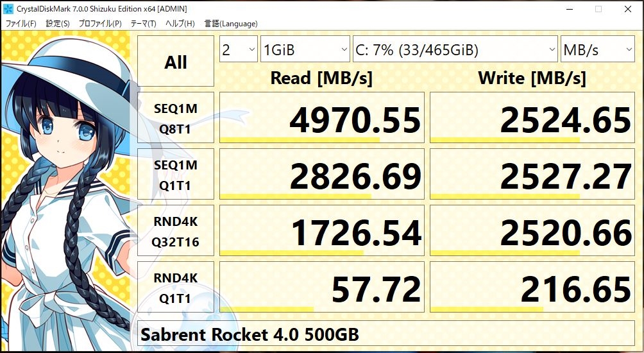The image size is (644, 353).
Task: Click the Write [MB/s] column header
Action: tap(532, 78)
